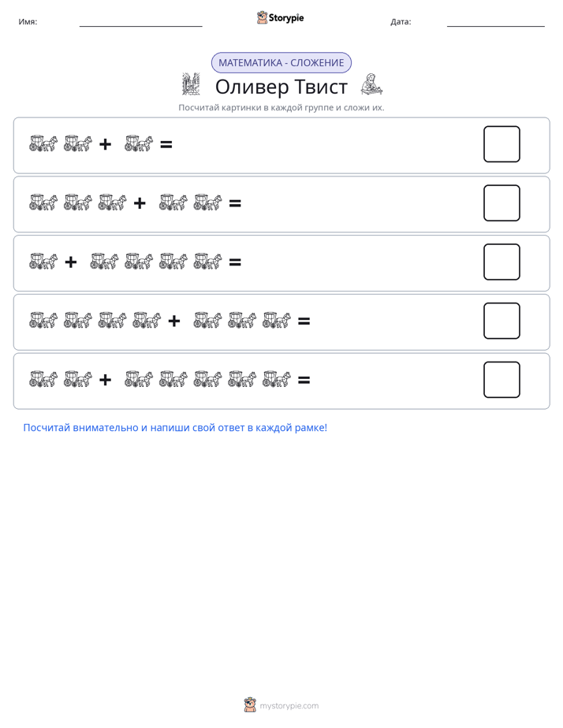The width and height of the screenshot is (563, 728).
Task: Select the answer box of first row
Action: (x=501, y=144)
